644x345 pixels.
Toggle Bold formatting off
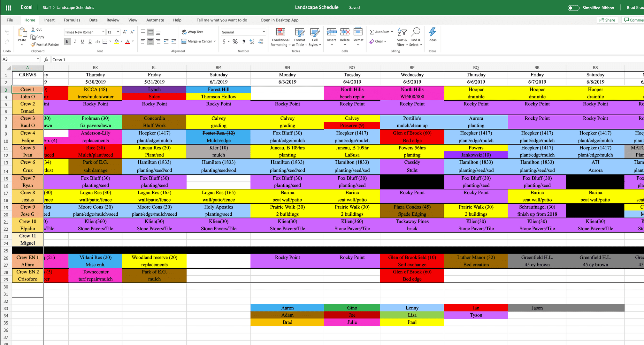[67, 42]
